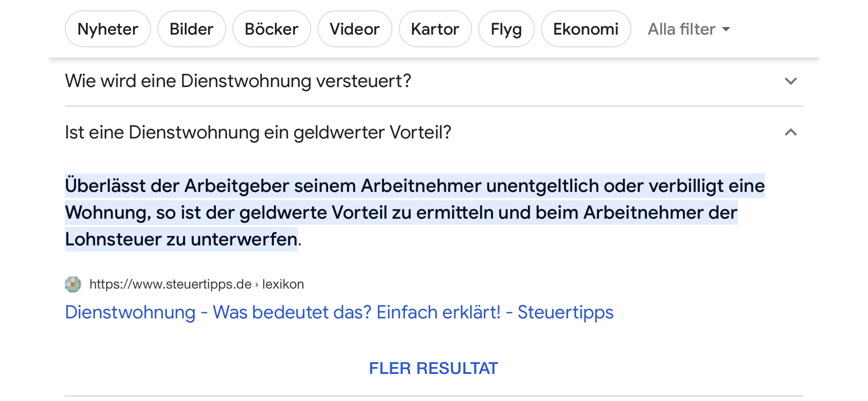Collapse the geldwerter Vorteil answer using the up chevron

click(791, 133)
